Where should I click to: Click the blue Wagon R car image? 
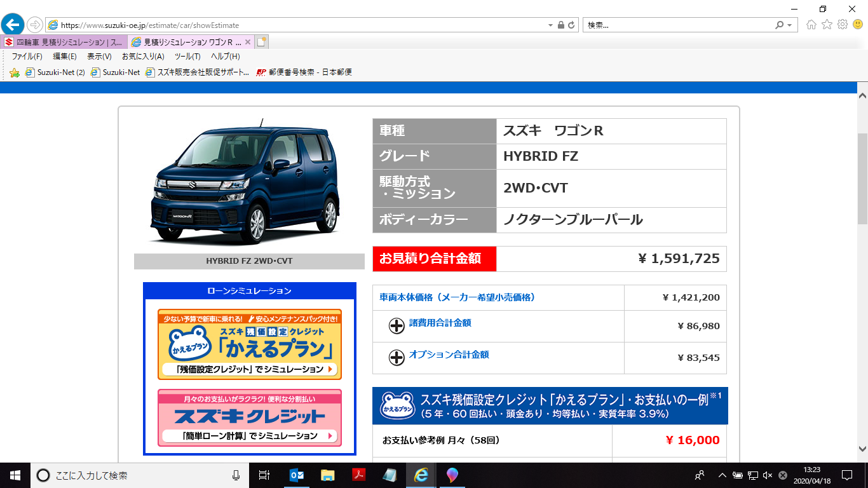tap(245, 182)
